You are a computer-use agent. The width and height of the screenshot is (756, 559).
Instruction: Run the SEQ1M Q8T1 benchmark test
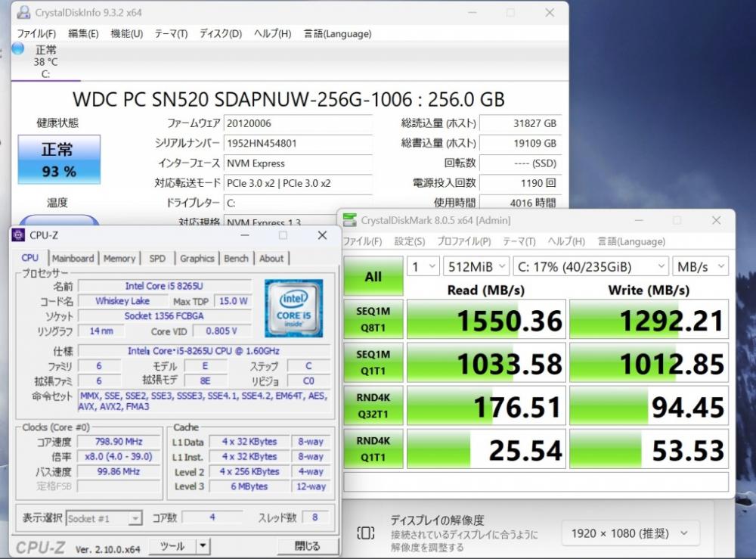pos(373,319)
